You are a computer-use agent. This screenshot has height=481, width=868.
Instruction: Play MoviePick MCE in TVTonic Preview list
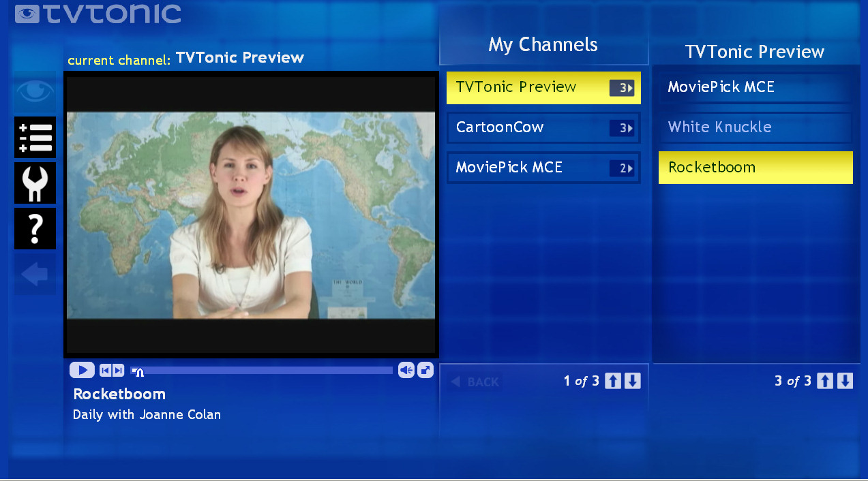[x=755, y=87]
